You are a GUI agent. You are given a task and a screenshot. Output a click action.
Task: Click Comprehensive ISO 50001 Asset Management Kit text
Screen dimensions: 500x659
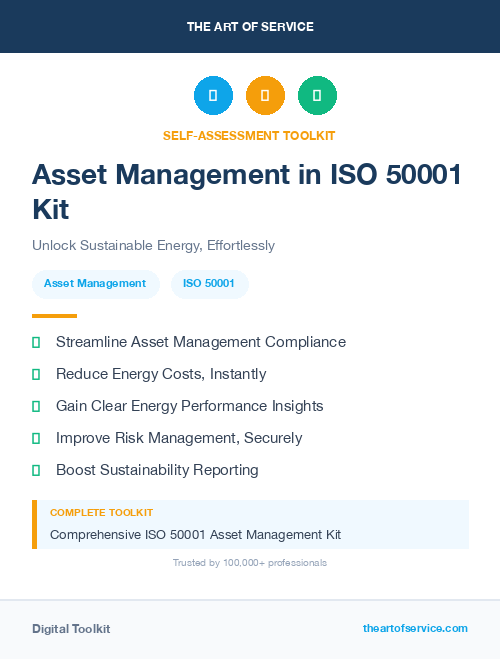point(195,535)
